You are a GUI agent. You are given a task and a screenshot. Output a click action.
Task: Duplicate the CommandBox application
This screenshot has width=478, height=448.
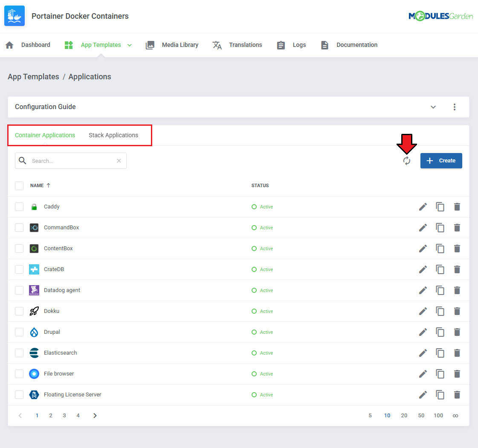[440, 228]
